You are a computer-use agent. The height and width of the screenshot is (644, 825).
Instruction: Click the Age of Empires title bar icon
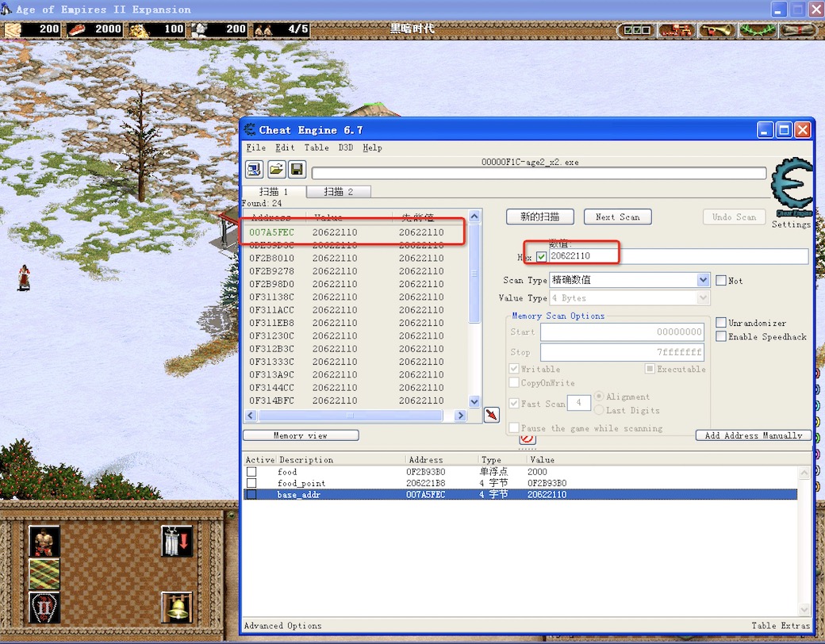[6, 9]
